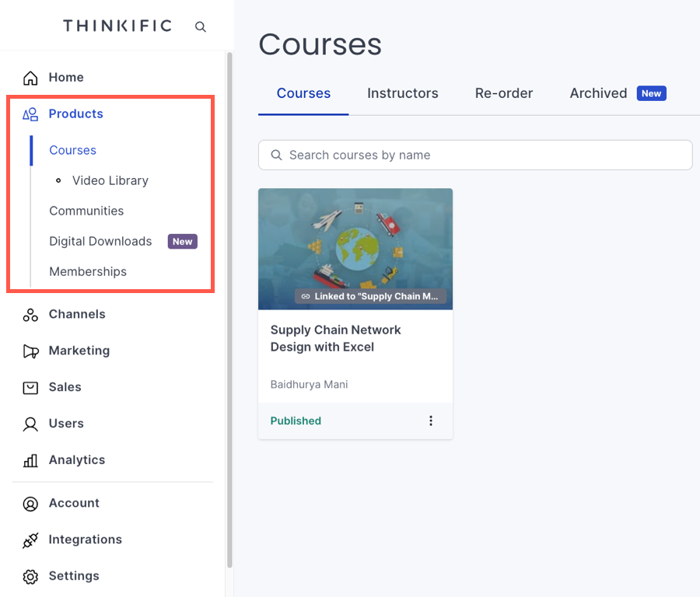Open the Re-order tab
Image resolution: width=700 pixels, height=597 pixels.
coord(504,93)
